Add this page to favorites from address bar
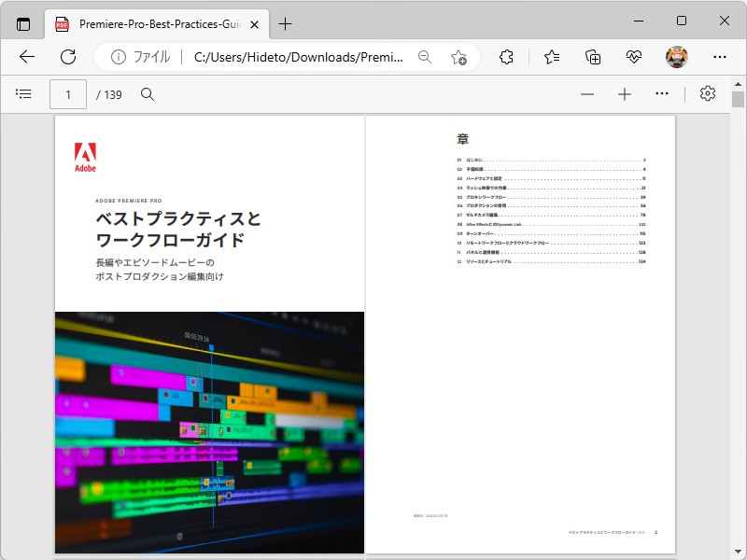This screenshot has width=747, height=560. click(x=458, y=58)
